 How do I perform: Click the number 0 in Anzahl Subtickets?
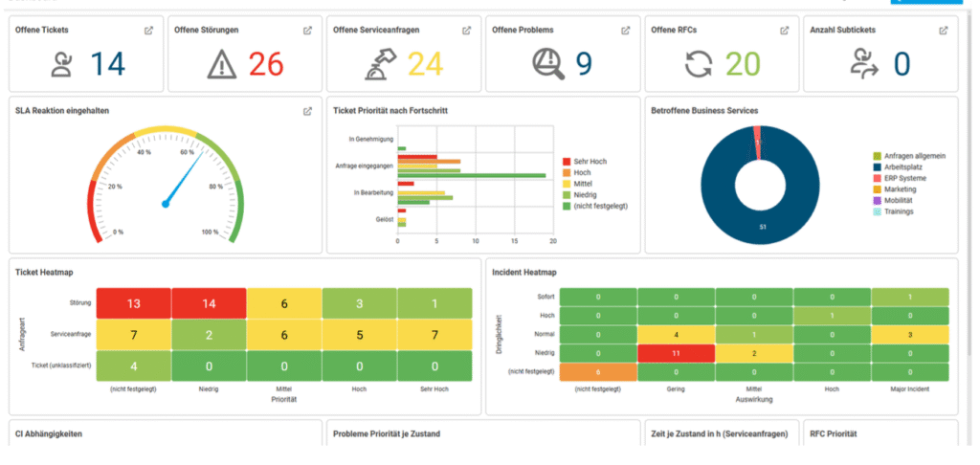click(902, 64)
